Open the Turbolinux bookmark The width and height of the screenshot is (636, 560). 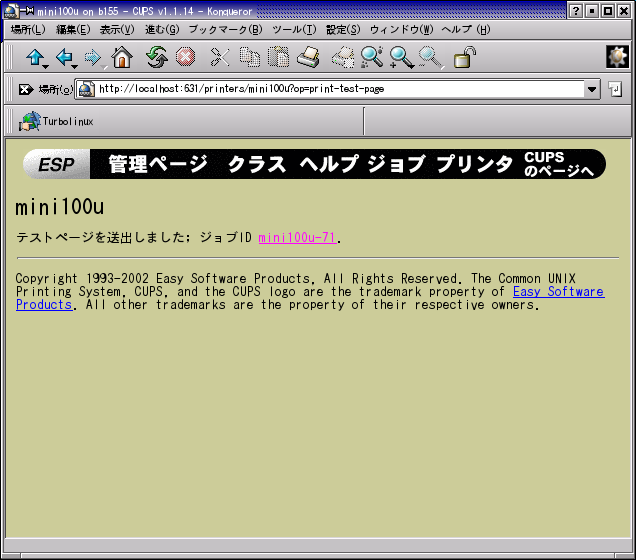(56, 121)
